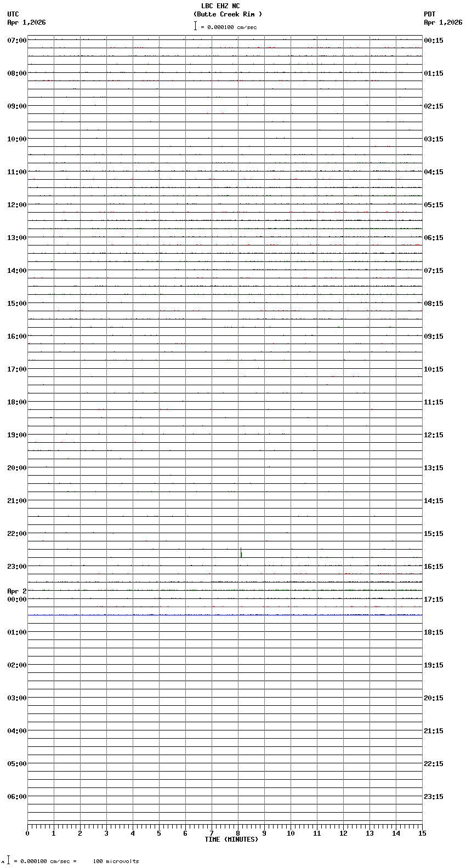
Task: Click the 15:15 PDT time label
Action: pyautogui.click(x=434, y=534)
